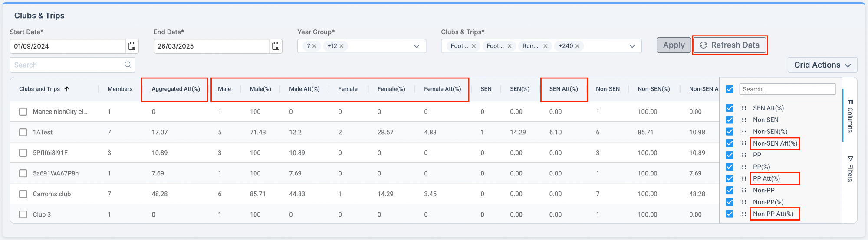This screenshot has width=868, height=240.
Task: Click the Apply button
Action: click(674, 45)
